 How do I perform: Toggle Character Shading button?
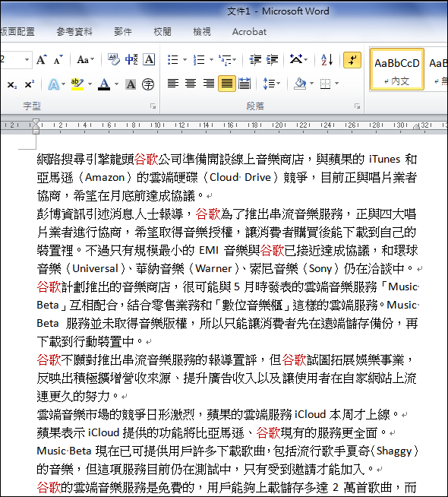click(x=131, y=84)
